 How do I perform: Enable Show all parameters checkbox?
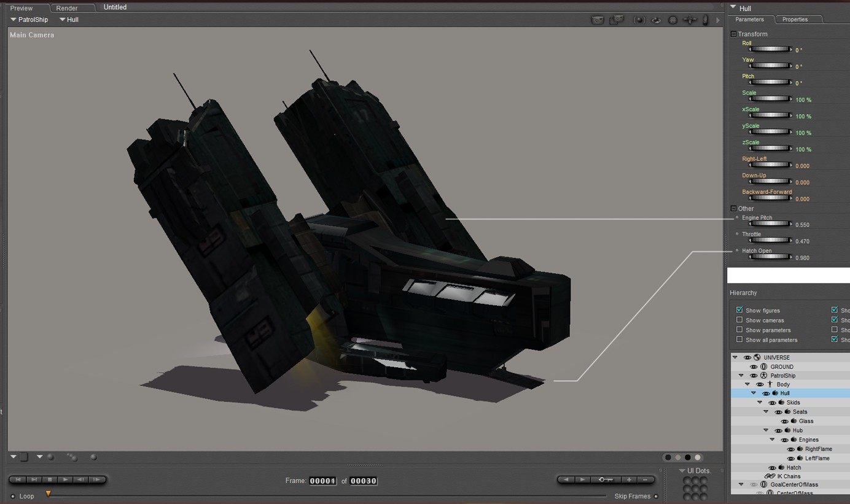[x=739, y=339]
